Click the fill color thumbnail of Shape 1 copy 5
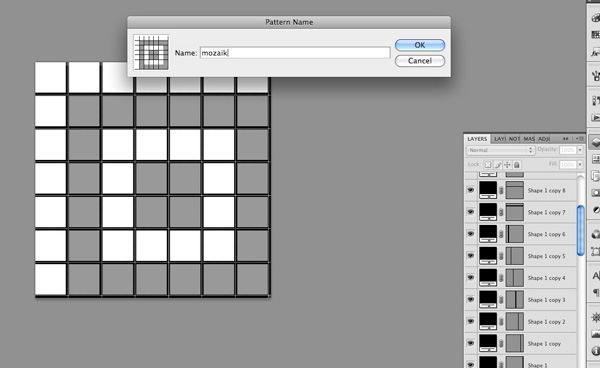The width and height of the screenshot is (600, 368). coord(488,256)
